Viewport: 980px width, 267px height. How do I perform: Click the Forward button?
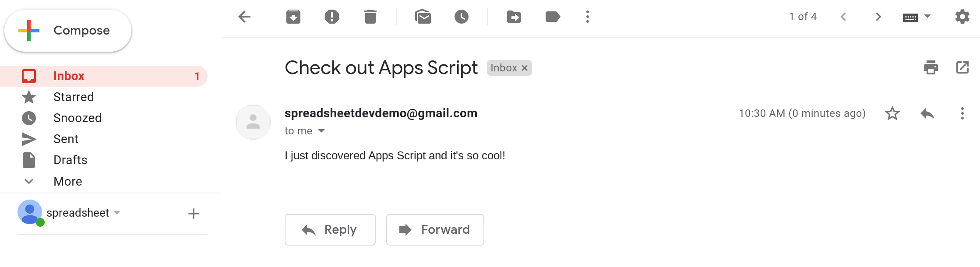435,230
